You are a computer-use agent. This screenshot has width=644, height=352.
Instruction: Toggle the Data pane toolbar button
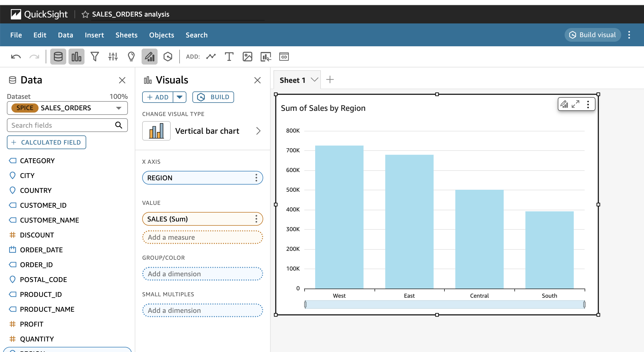58,57
